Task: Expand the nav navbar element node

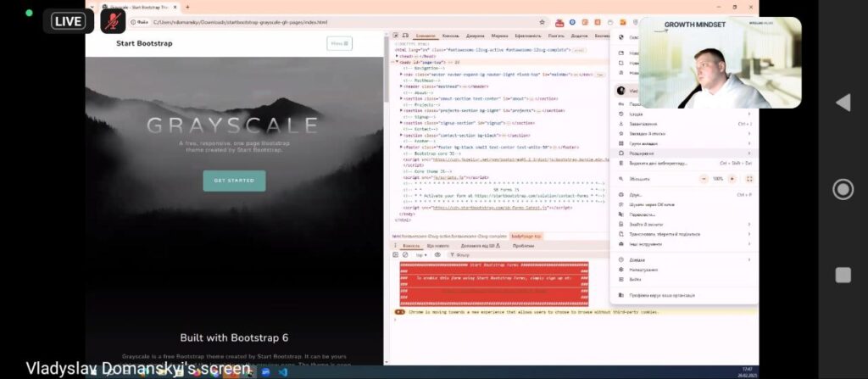Action: click(401, 75)
